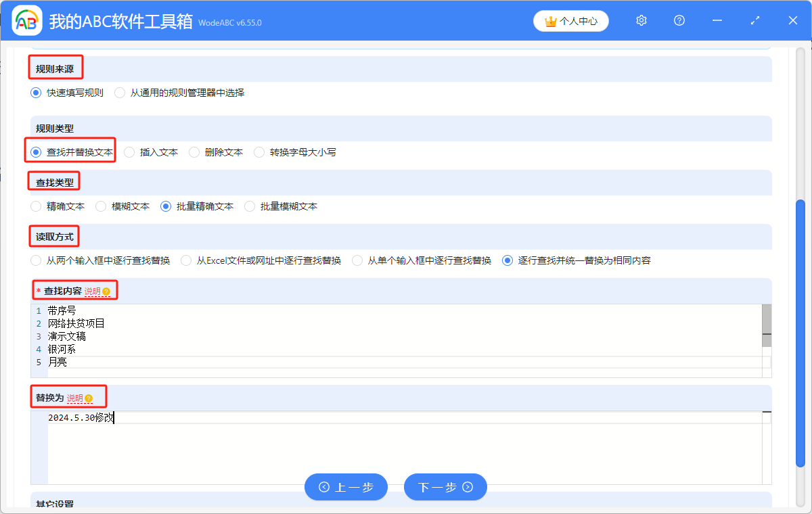Maximize window using the expand arrows icon
The height and width of the screenshot is (514, 812).
pos(755,21)
